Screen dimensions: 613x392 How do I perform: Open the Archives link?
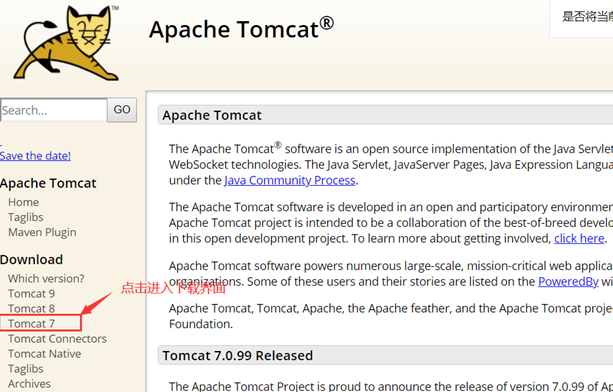click(x=29, y=384)
